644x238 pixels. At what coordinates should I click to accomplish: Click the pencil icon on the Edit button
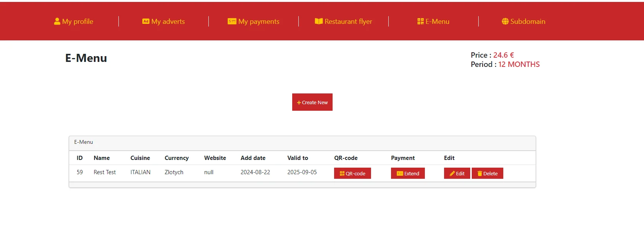click(452, 174)
